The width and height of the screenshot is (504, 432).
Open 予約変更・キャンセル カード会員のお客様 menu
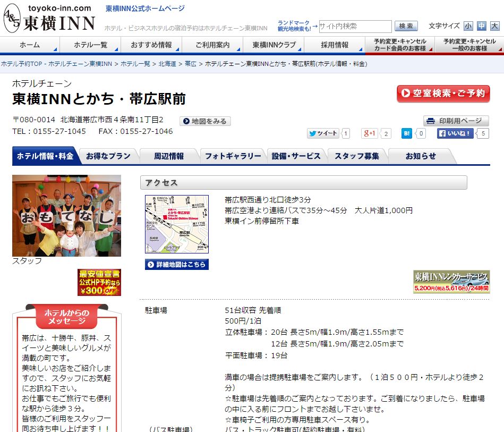(x=400, y=45)
